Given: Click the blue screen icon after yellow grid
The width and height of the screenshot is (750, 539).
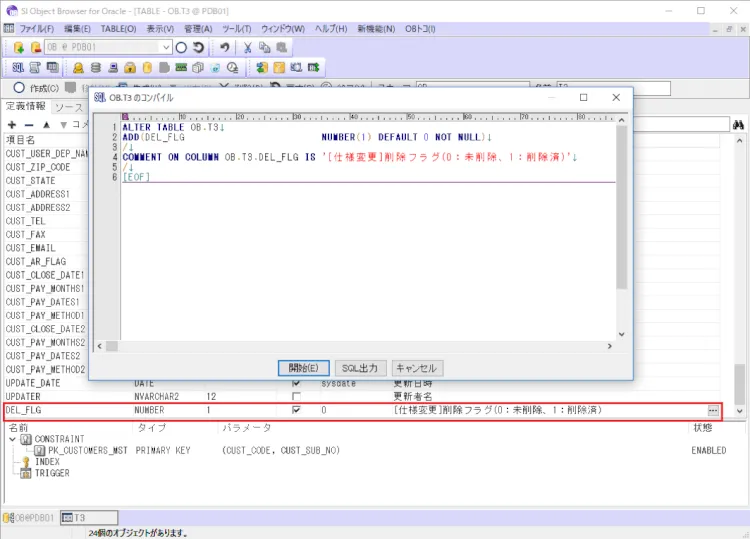Looking at the screenshot, I should (296, 67).
